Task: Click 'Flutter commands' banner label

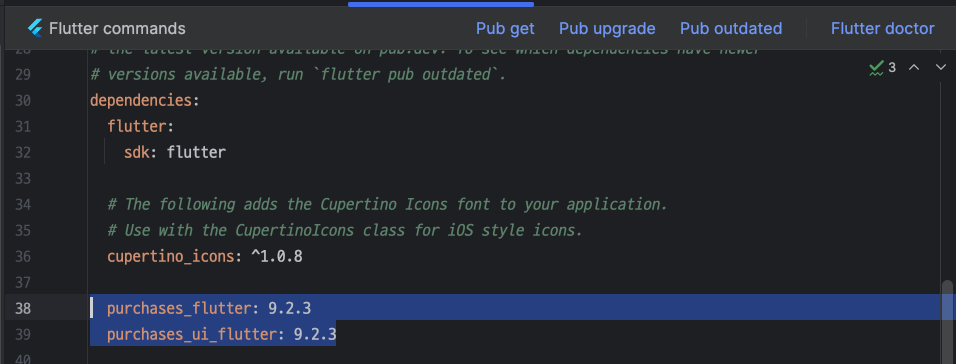Action: (x=117, y=28)
